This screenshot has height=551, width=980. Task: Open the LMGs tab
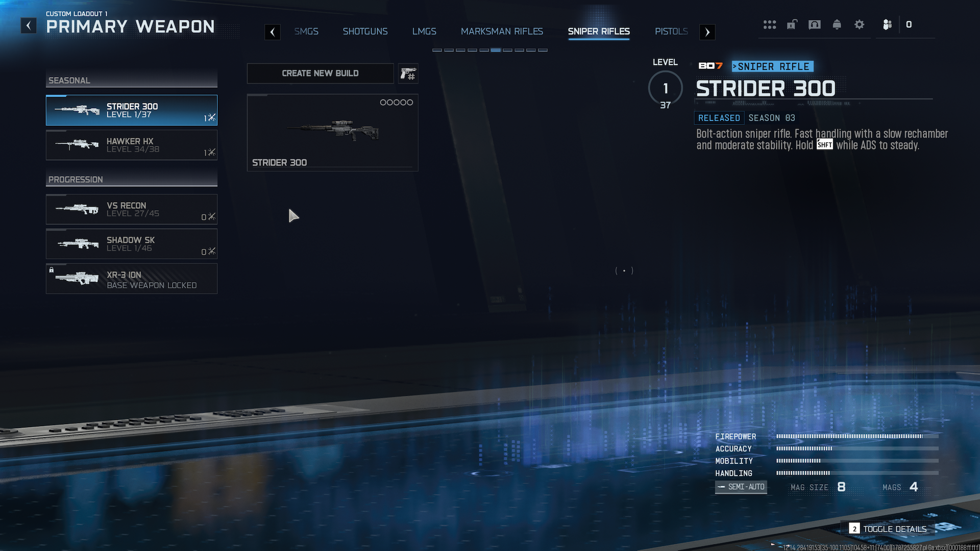click(424, 32)
